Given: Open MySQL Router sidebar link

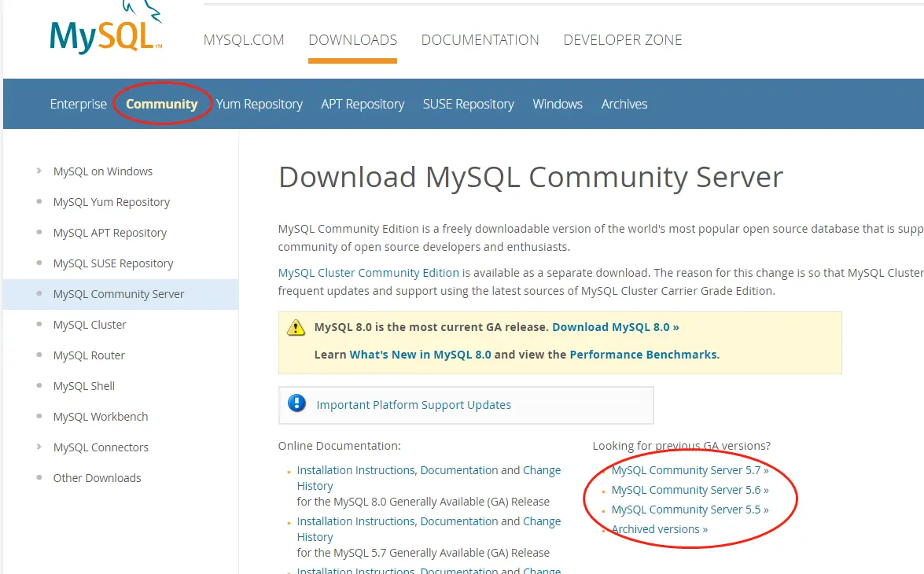Looking at the screenshot, I should (89, 355).
